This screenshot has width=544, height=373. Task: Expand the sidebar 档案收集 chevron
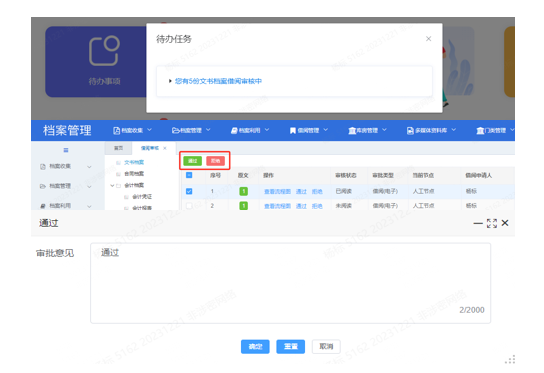click(89, 167)
